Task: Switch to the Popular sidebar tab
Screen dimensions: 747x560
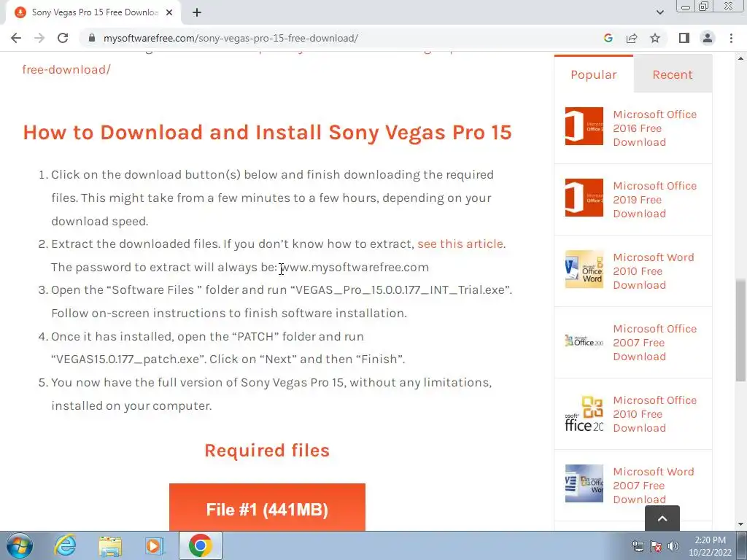Action: coord(594,74)
